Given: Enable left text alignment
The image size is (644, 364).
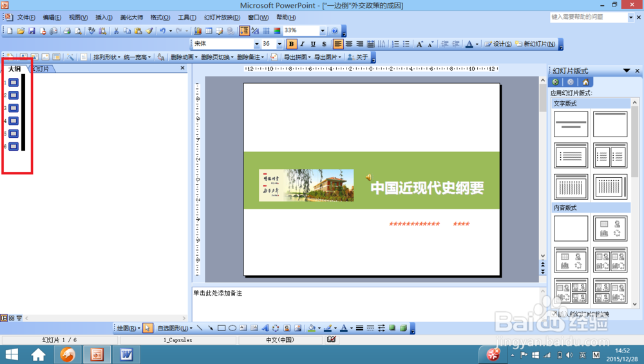Looking at the screenshot, I should click(x=337, y=44).
